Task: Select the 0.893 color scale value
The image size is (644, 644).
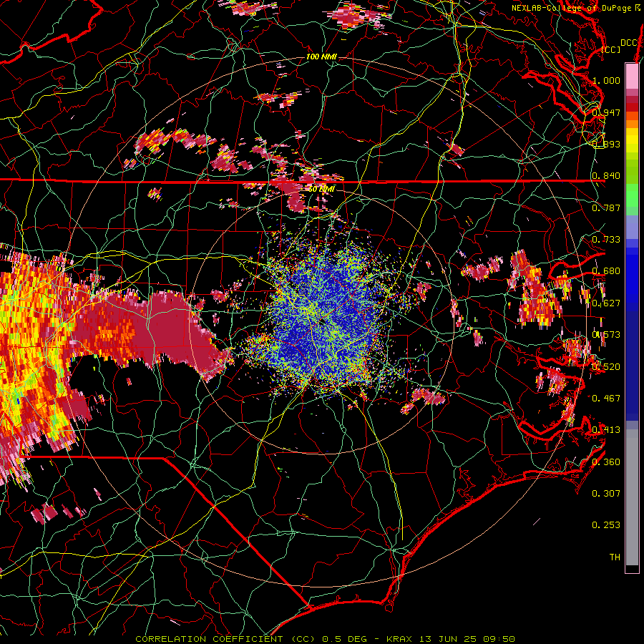Action: tap(606, 144)
